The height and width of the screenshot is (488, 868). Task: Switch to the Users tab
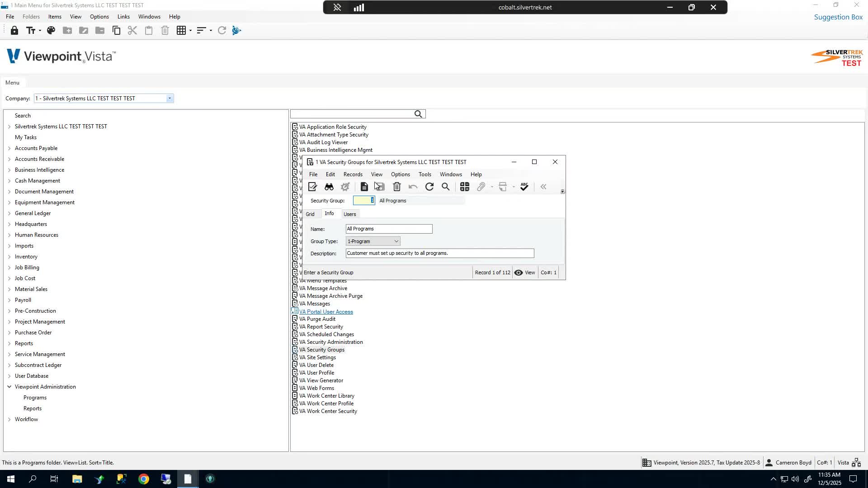coord(349,214)
